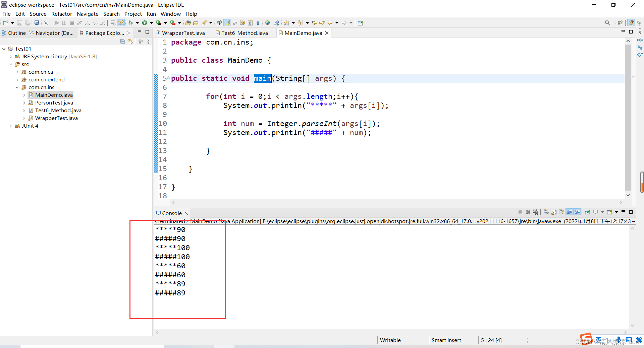644x348 pixels.
Task: Click the Pin Console icon
Action: point(587,212)
